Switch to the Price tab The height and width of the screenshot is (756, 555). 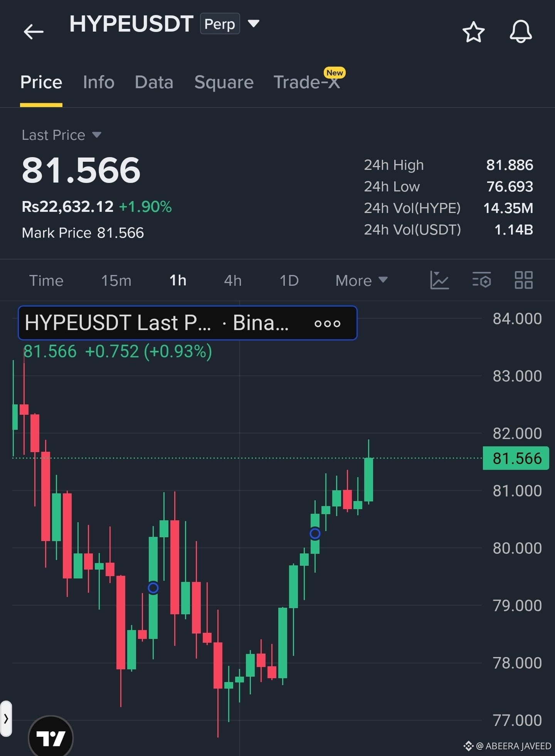tap(41, 82)
